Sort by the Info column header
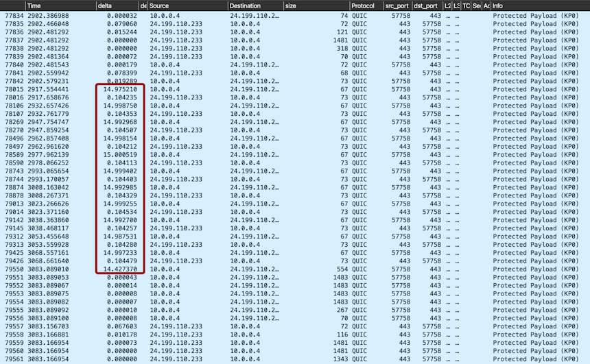Image resolution: width=590 pixels, height=364 pixels. point(497,5)
